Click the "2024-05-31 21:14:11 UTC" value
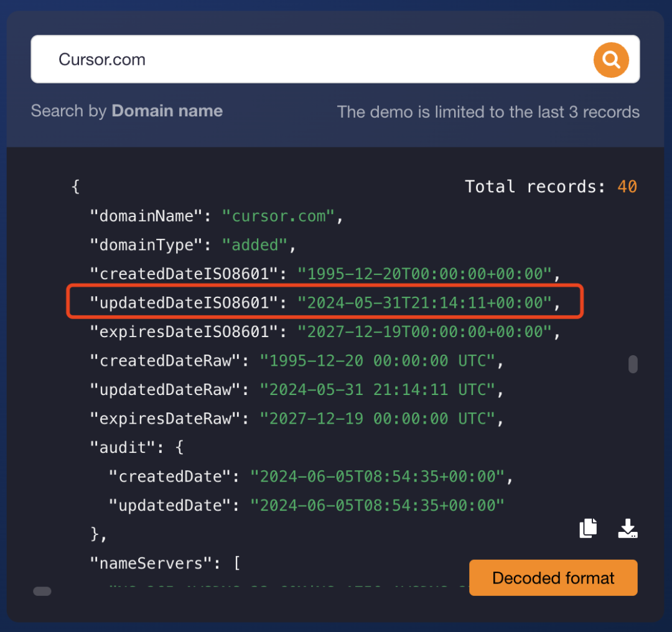Screen dimensions: 672x632 (x=377, y=389)
